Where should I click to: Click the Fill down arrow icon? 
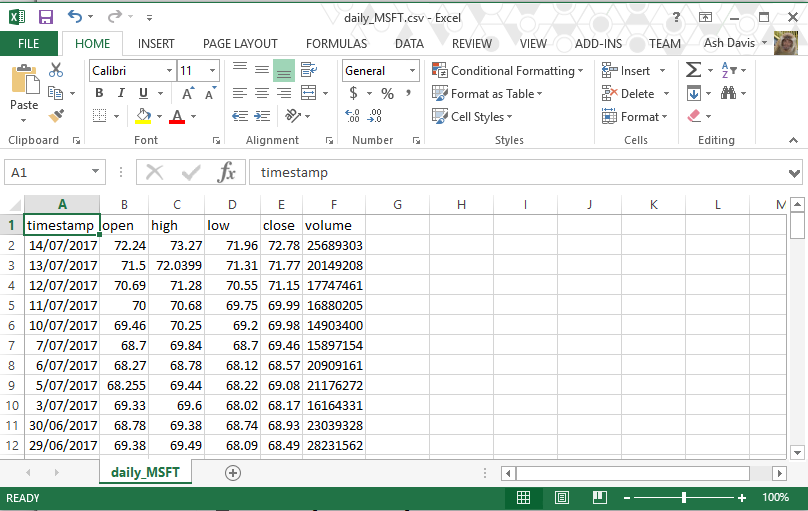click(x=694, y=93)
